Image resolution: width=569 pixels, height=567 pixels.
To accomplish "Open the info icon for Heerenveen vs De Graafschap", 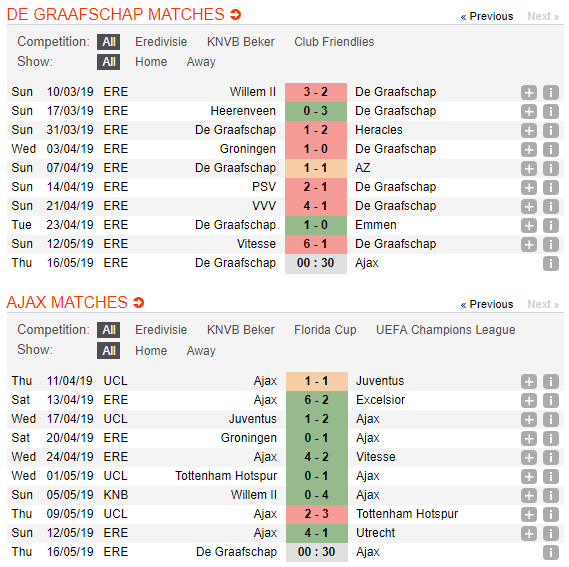I will tap(550, 111).
